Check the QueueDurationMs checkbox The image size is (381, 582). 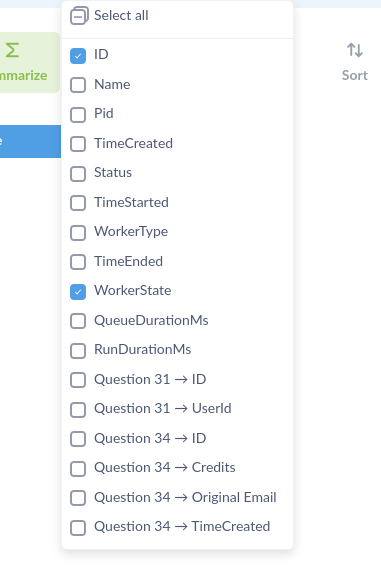click(x=78, y=321)
